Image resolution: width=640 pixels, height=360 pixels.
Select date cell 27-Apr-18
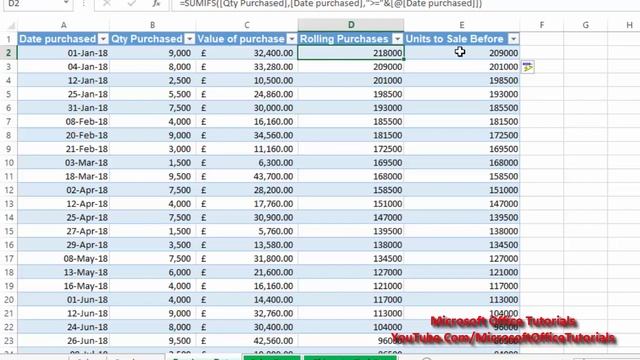click(x=64, y=231)
